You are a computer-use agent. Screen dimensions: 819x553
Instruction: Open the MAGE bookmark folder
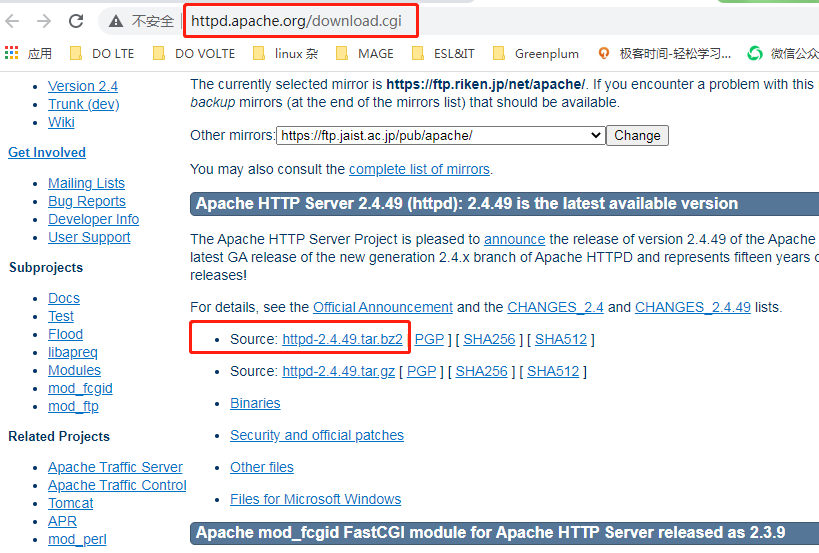coord(365,53)
